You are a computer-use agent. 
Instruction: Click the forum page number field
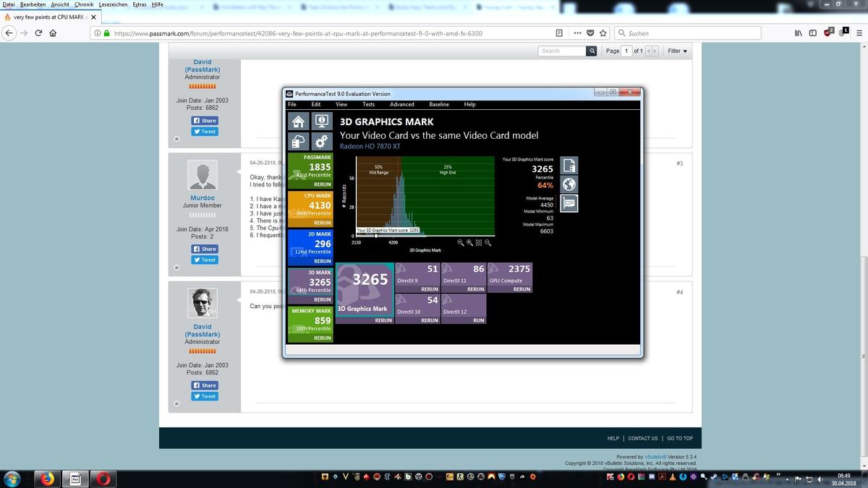[627, 51]
